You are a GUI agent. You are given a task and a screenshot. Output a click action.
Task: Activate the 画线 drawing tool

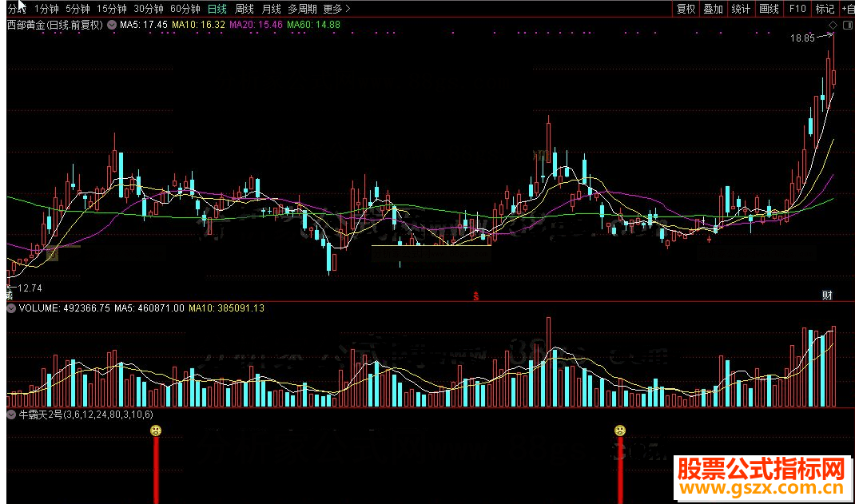[769, 9]
